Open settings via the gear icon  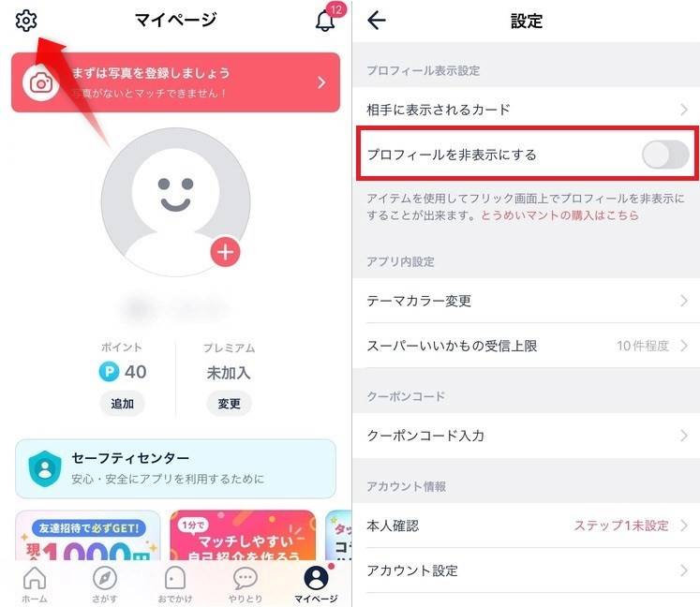(26, 21)
